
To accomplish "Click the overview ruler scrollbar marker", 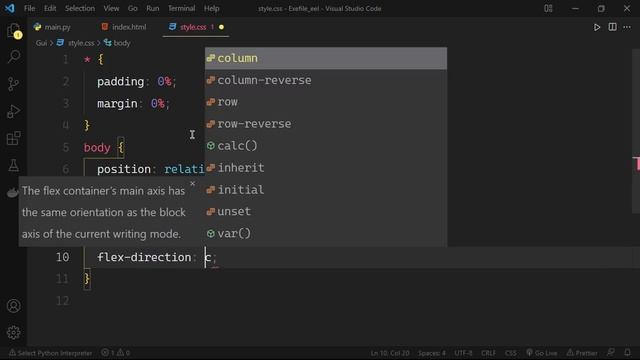I will [x=636, y=163].
